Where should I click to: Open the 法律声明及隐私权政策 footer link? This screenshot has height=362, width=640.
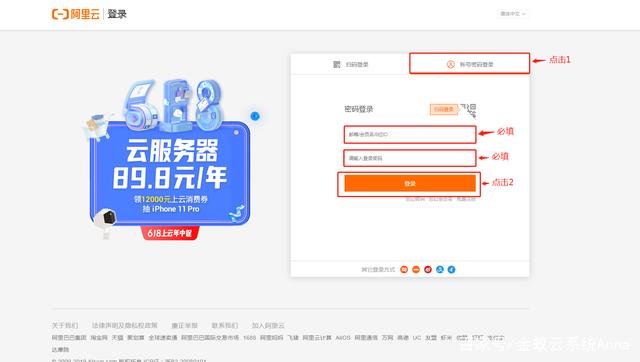pos(124,326)
